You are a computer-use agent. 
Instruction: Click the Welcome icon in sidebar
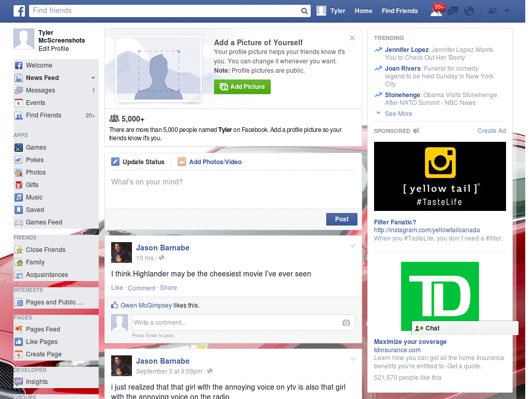19,65
